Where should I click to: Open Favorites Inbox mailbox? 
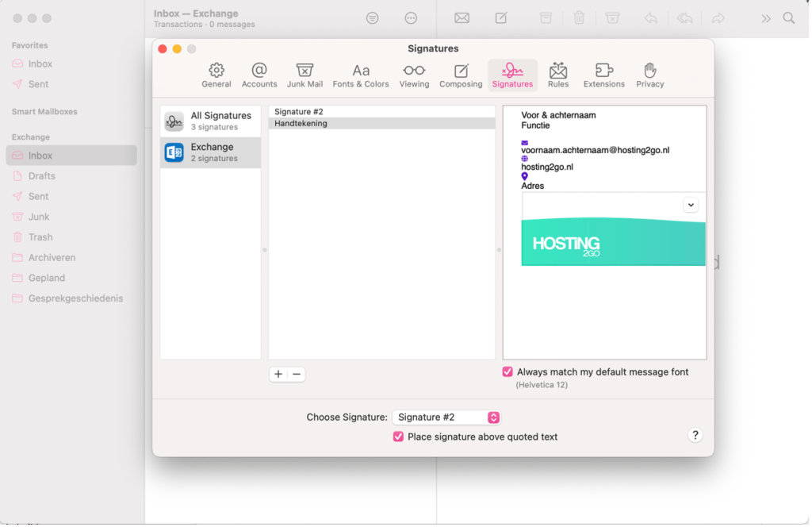point(71,63)
